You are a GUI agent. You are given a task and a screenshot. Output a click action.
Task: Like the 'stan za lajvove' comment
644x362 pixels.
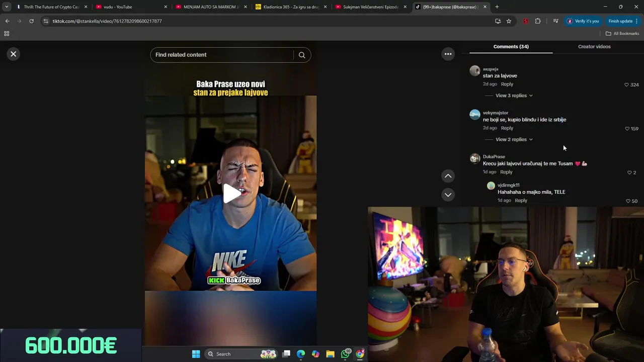coord(626,85)
